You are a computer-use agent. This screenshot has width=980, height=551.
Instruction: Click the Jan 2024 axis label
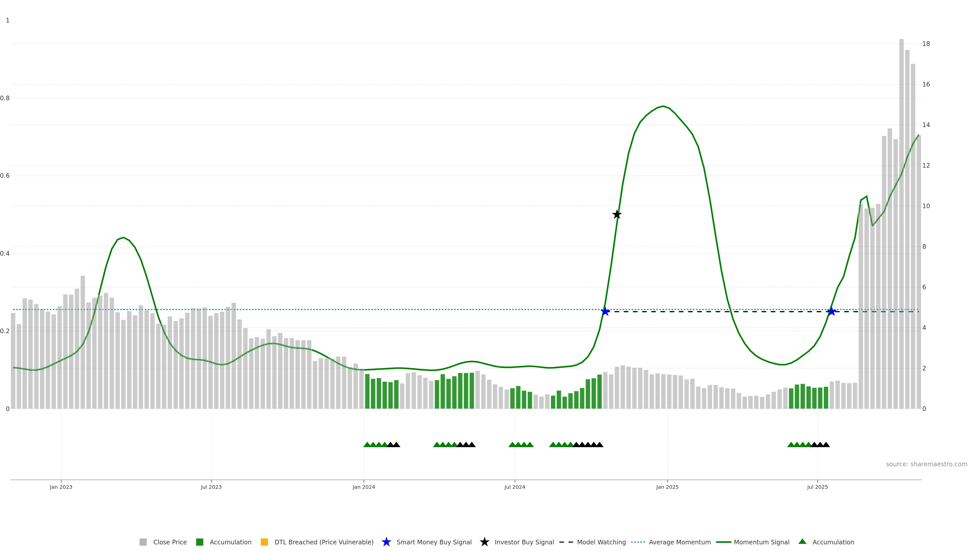pos(364,487)
